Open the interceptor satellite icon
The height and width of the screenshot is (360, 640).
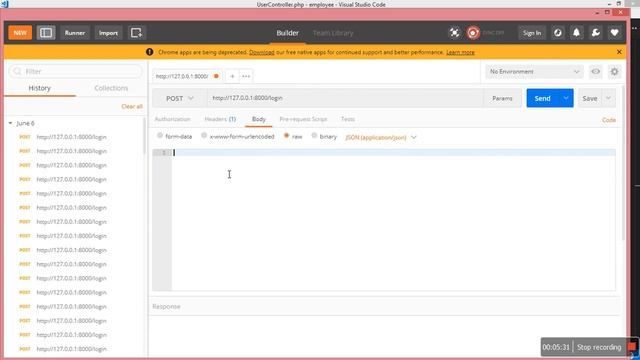454,33
